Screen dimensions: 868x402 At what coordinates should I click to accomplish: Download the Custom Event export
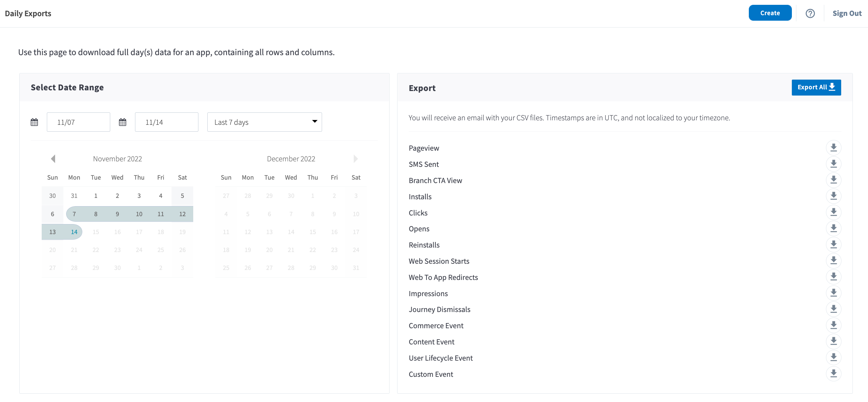coord(833,374)
